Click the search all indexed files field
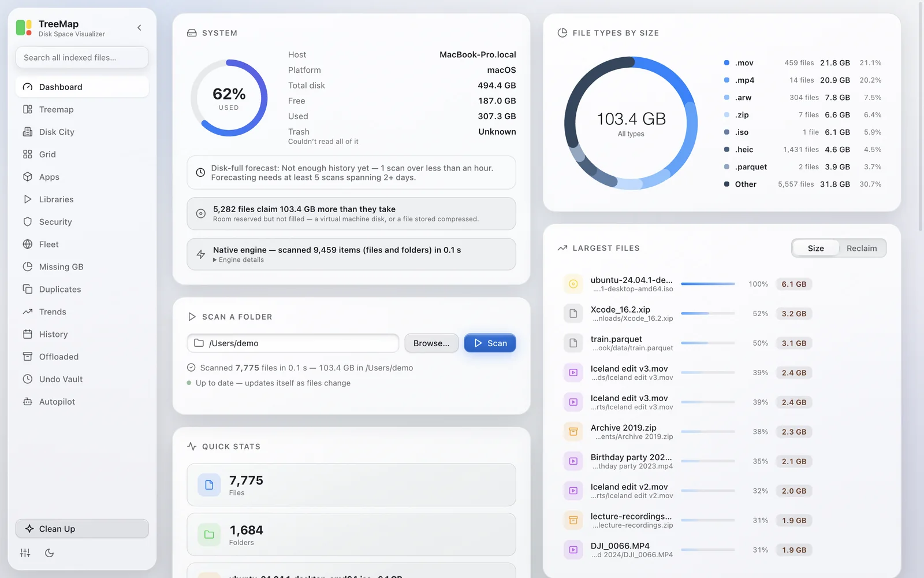The width and height of the screenshot is (924, 578). click(82, 58)
